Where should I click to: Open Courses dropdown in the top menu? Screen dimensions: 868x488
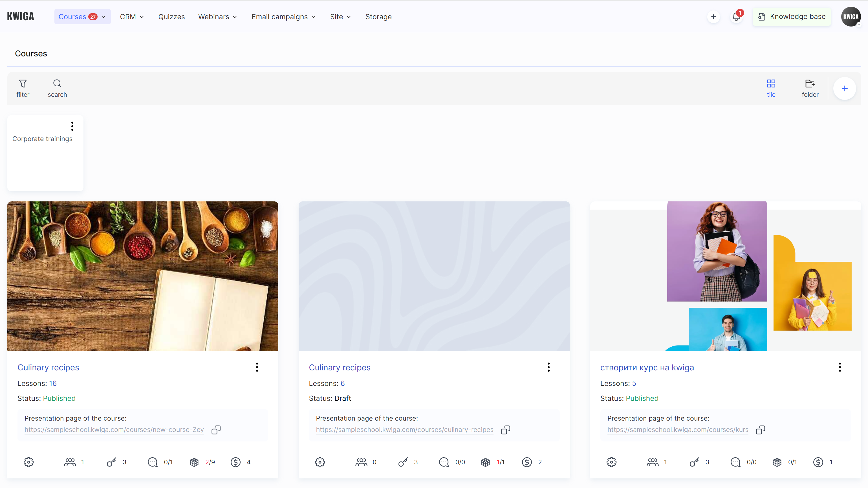click(x=103, y=17)
